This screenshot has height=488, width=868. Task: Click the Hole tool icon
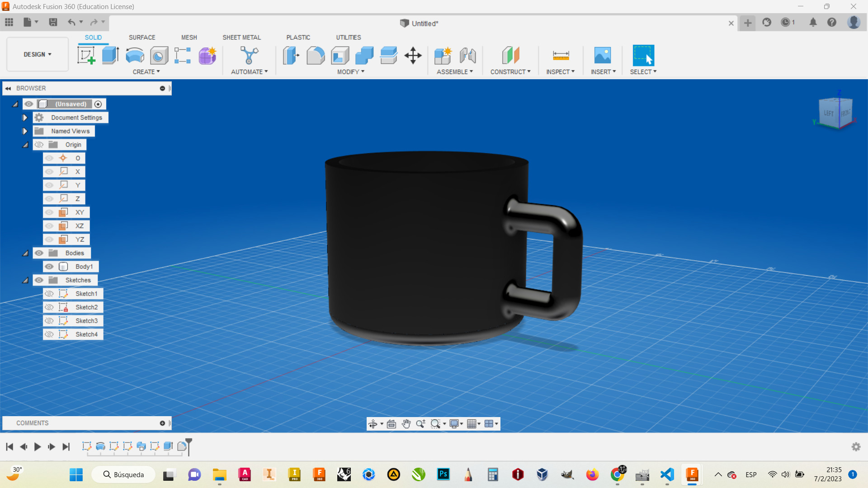159,56
